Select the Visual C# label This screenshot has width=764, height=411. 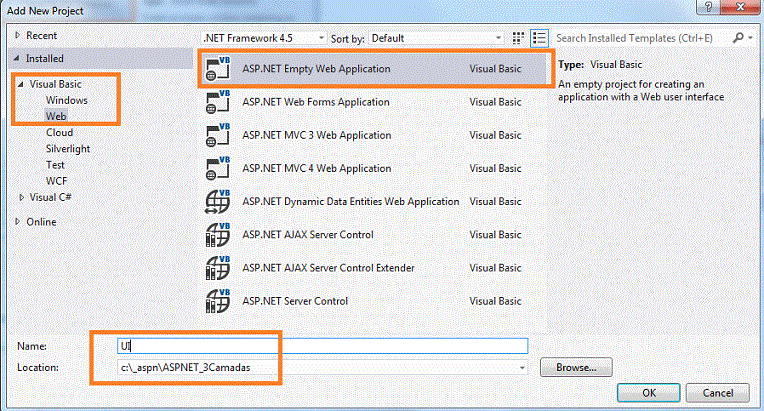click(x=51, y=197)
